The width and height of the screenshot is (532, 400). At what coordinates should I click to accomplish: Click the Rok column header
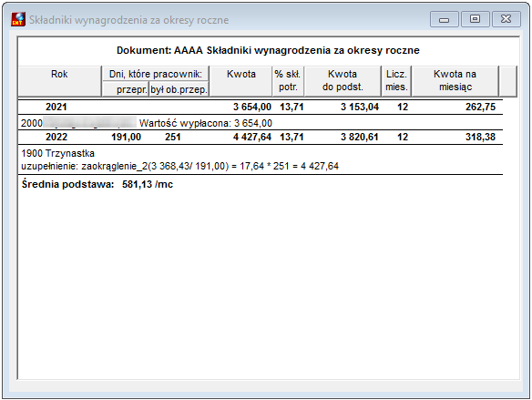pyautogui.click(x=60, y=81)
